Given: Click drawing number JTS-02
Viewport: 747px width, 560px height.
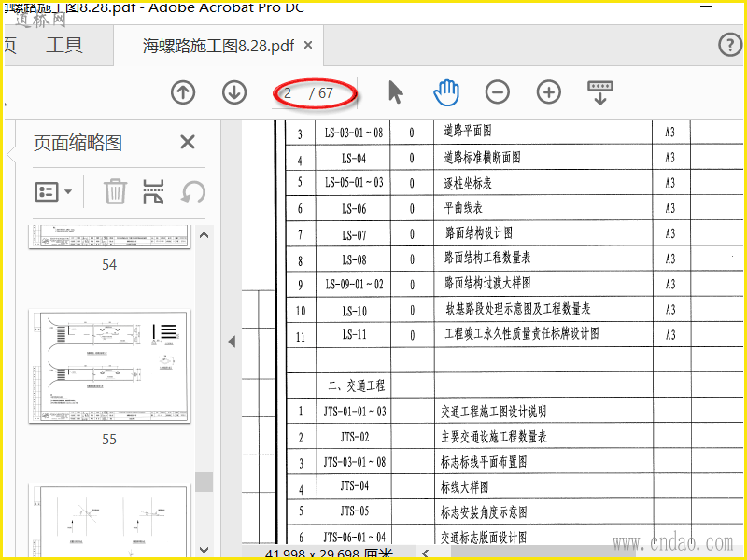Looking at the screenshot, I should click(355, 437).
